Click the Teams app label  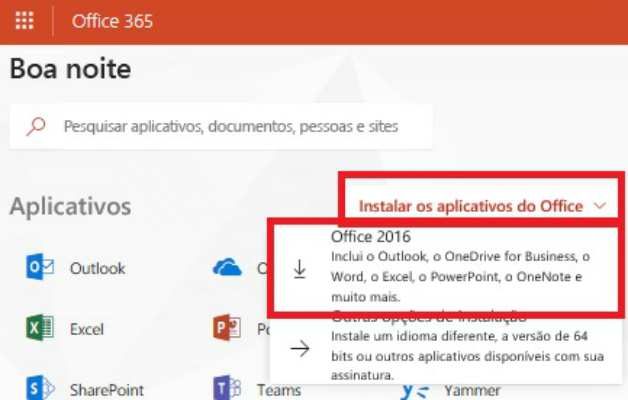[279, 390]
